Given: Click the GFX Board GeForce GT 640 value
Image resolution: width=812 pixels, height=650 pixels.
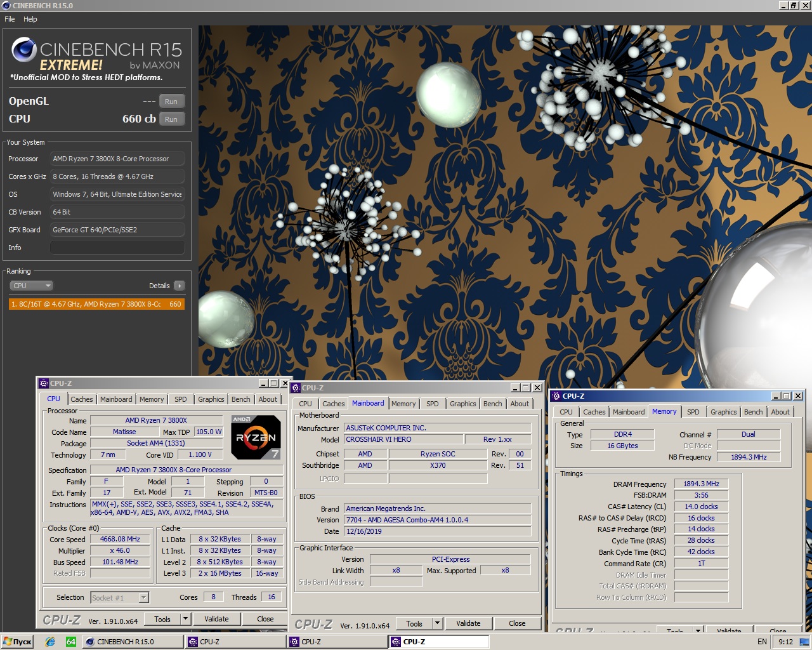Looking at the screenshot, I should 117,230.
